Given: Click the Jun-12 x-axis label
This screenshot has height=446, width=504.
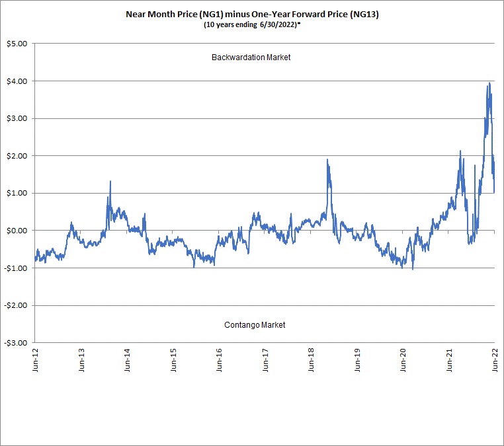Looking at the screenshot, I should pyautogui.click(x=35, y=360).
